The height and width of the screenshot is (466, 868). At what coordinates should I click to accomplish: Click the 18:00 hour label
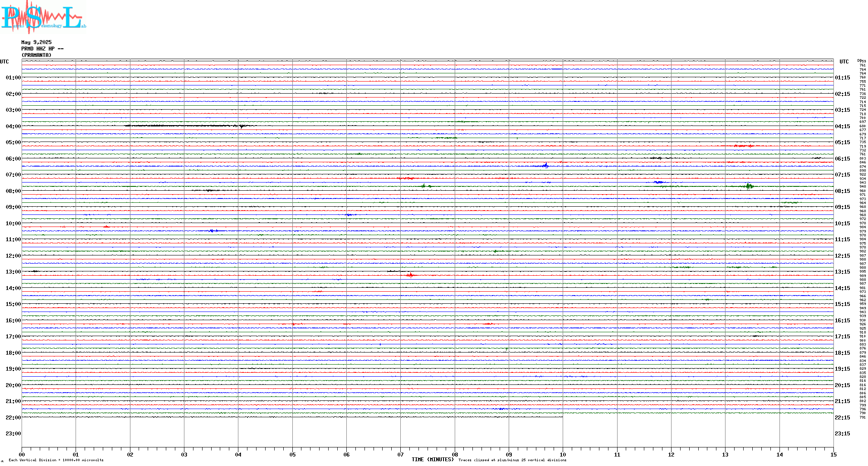pos(13,353)
